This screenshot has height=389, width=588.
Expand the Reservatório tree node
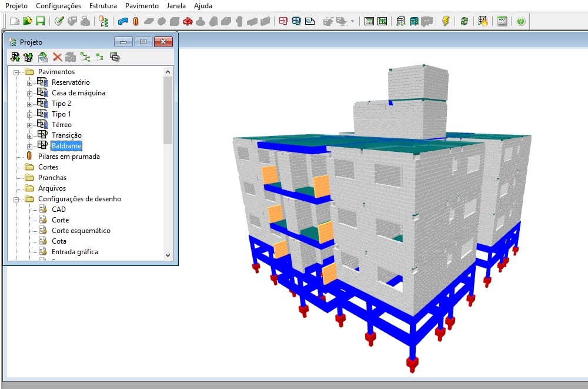point(29,82)
